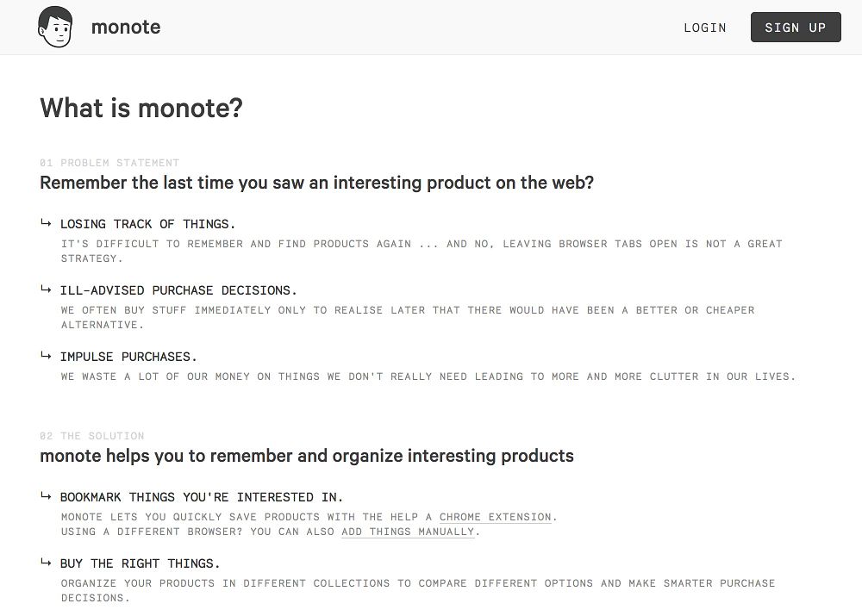Image resolution: width=862 pixels, height=616 pixels.
Task: Click the 'Ill-Advised Purchase Decisions.' heading
Action: (x=178, y=290)
